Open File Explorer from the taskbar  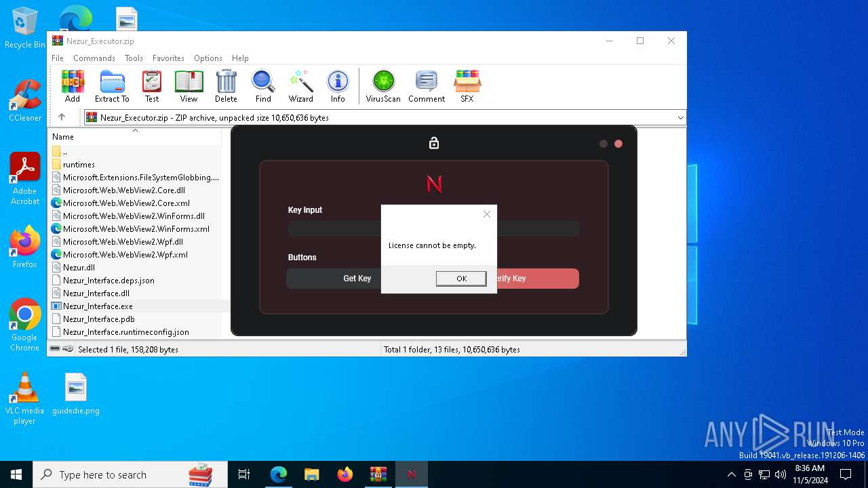(x=311, y=474)
